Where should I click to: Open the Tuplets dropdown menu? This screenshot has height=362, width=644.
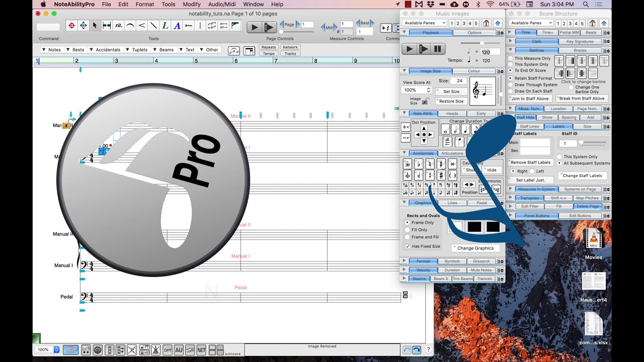(136, 50)
